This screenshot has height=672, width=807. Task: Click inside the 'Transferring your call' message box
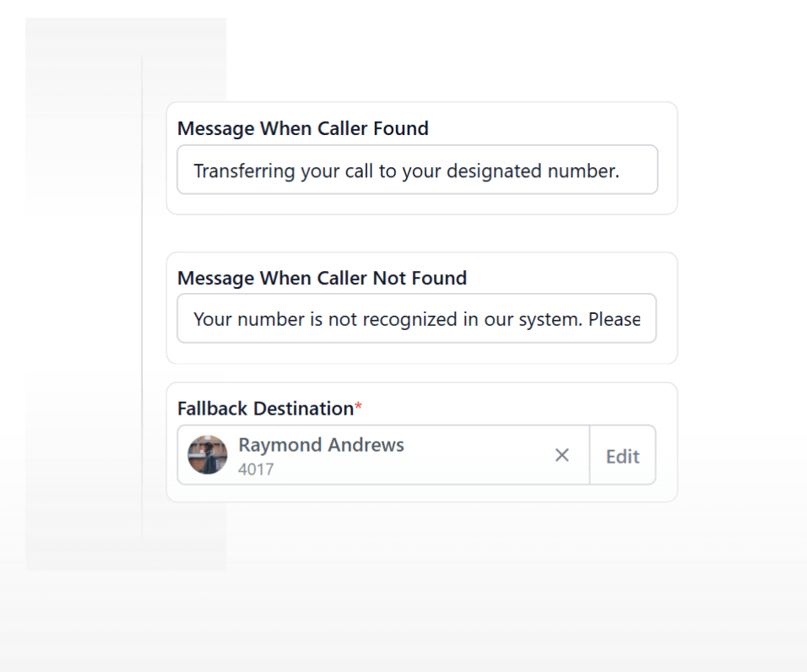417,170
